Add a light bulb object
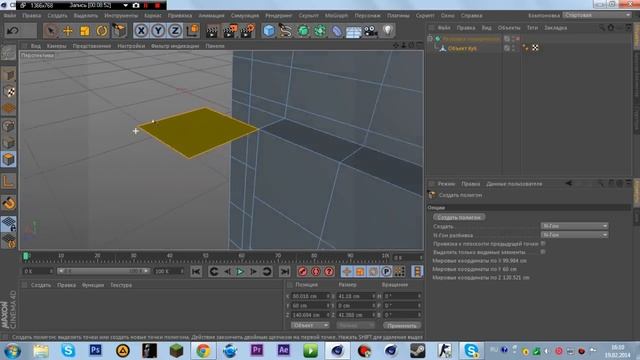The image size is (640, 360). click(x=388, y=30)
